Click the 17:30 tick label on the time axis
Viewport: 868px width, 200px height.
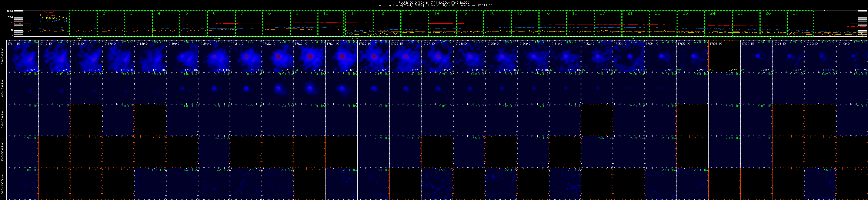(493, 39)
